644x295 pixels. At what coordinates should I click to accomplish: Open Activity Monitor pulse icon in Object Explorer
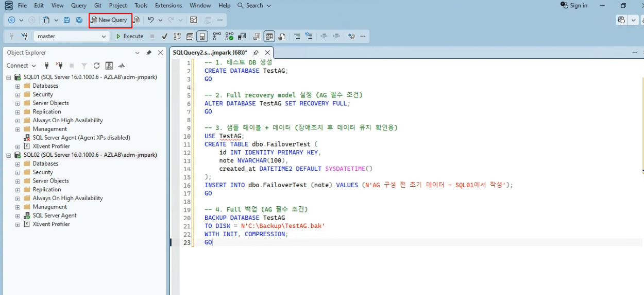(122, 65)
